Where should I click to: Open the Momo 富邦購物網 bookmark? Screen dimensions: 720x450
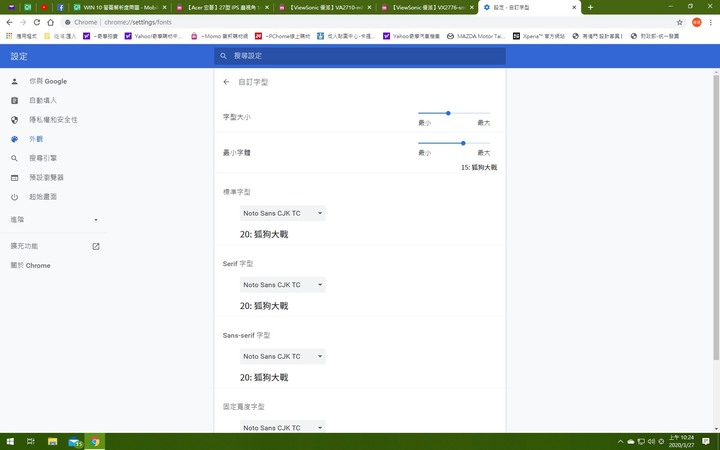click(x=219, y=36)
